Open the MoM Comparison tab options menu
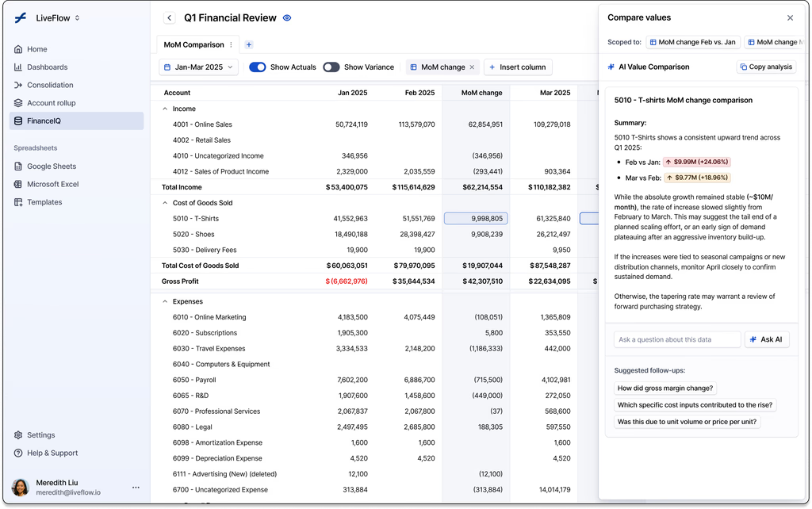The width and height of the screenshot is (812, 509). point(232,45)
